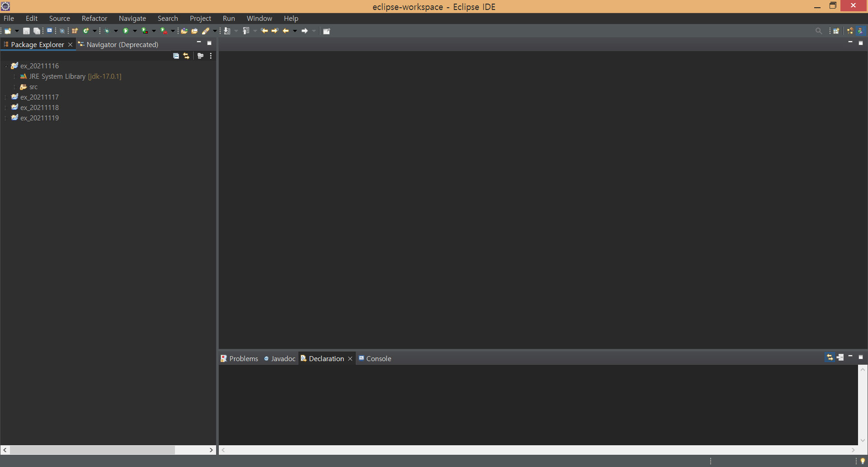Viewport: 868px width, 467px height.
Task: Click the New Java Package icon
Action: point(75,31)
